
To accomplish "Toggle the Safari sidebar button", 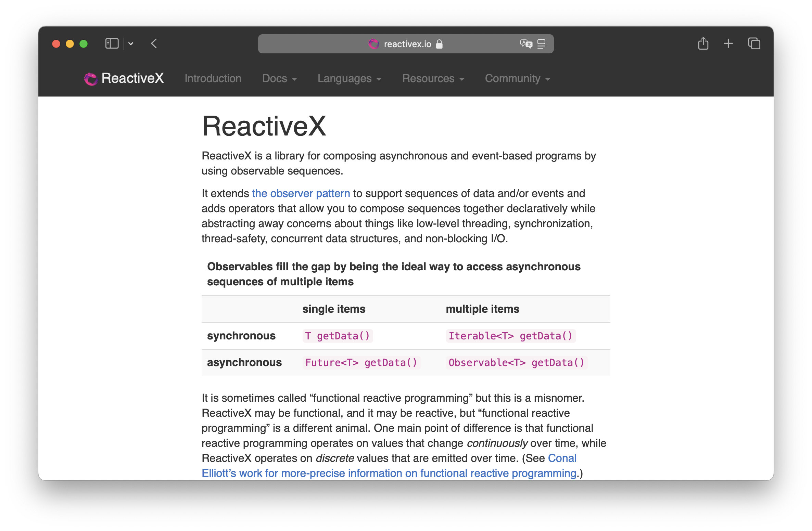I will click(112, 44).
